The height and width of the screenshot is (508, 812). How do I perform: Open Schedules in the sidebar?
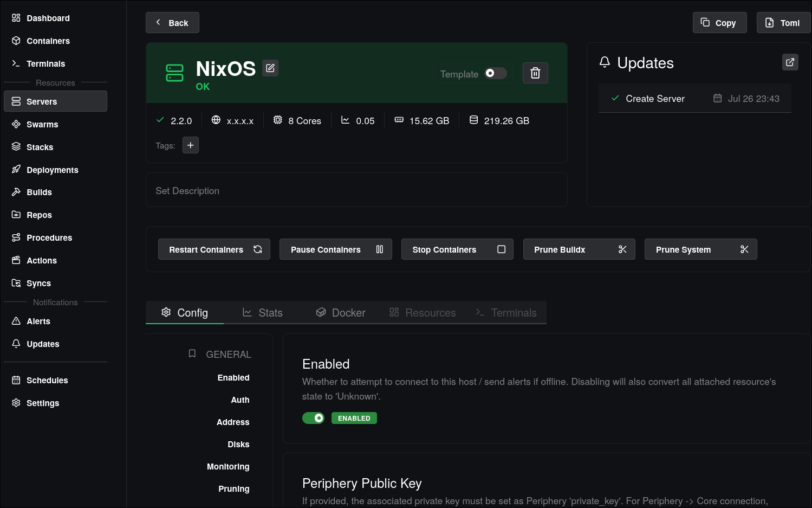point(55,380)
